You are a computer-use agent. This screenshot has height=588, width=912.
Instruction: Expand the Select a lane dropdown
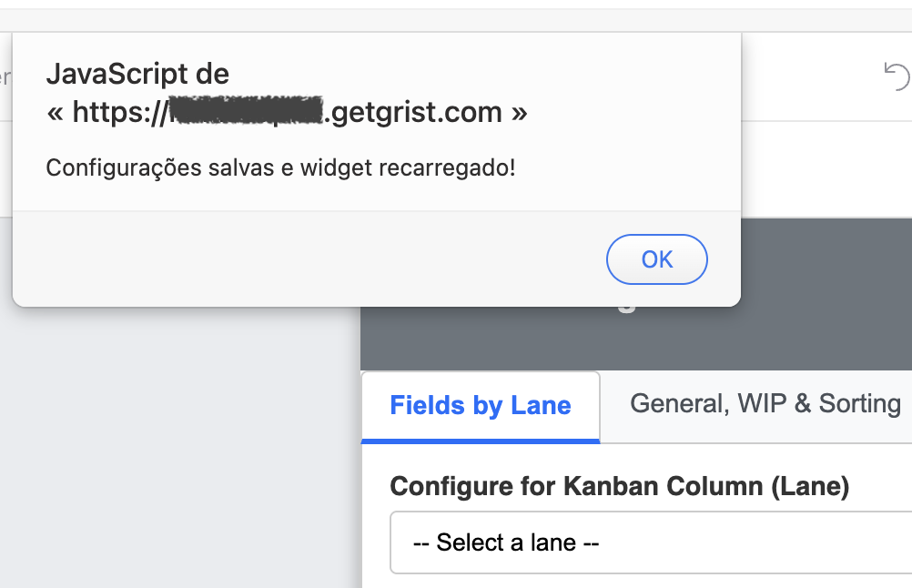click(648, 543)
